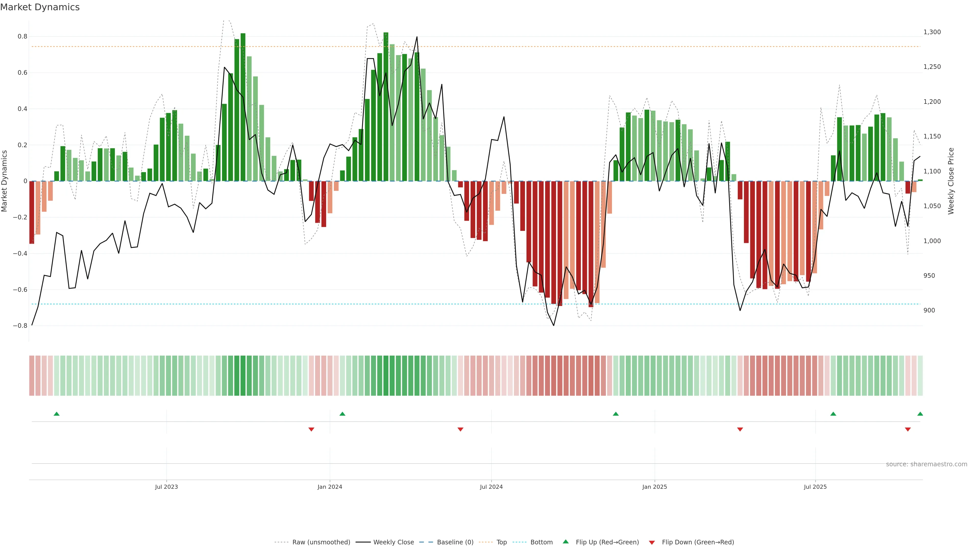
Task: Toggle the Top legend entry
Action: (501, 542)
